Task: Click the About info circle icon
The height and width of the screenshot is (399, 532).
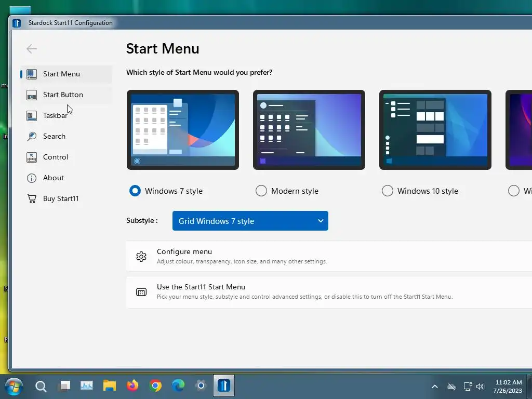Action: [32, 178]
